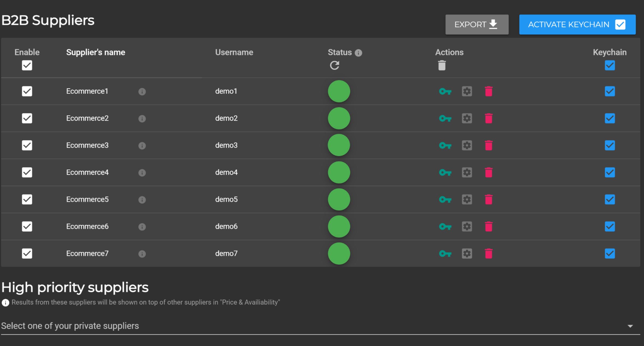Screen dimensions: 644x346
Task: Click the green status circle for Ecommerce1
Action: pyautogui.click(x=339, y=91)
